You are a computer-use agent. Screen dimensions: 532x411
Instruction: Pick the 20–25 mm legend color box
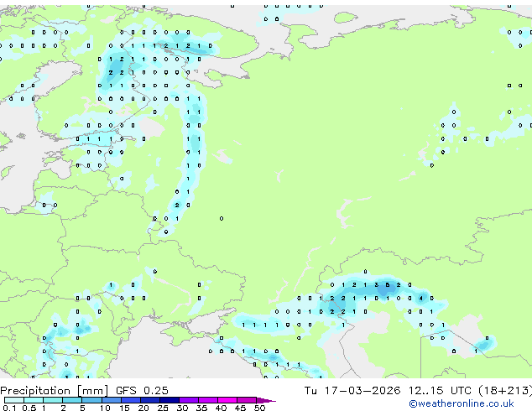149,400
